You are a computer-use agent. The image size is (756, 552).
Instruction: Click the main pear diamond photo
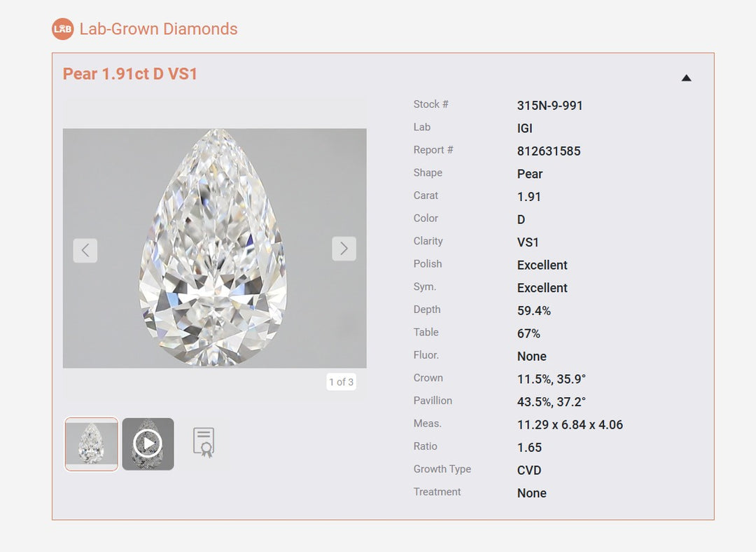(x=215, y=248)
